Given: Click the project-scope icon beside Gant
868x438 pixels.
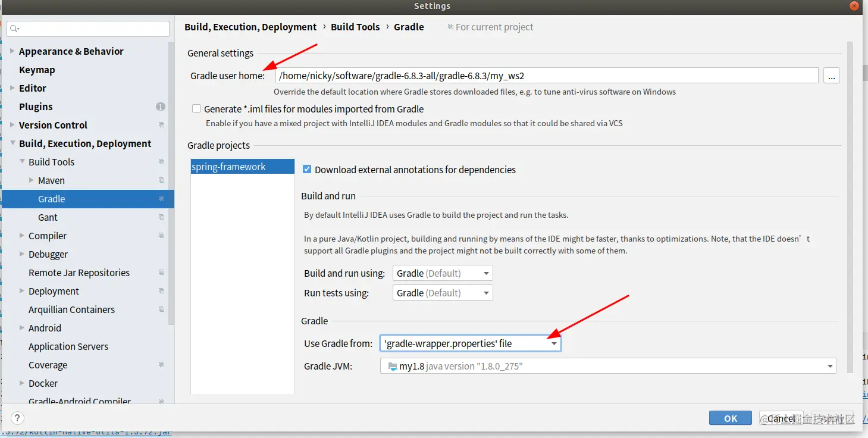Looking at the screenshot, I should pyautogui.click(x=161, y=217).
